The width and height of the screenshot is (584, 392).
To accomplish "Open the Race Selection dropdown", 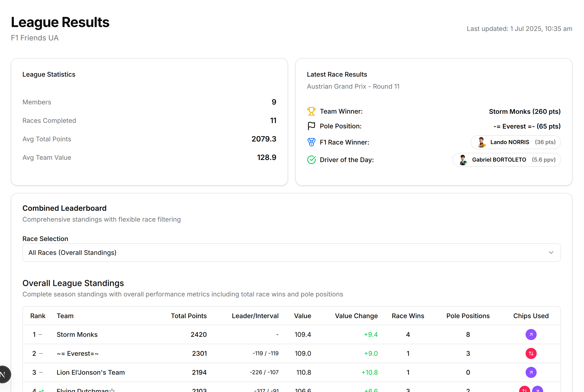I will click(x=291, y=253).
